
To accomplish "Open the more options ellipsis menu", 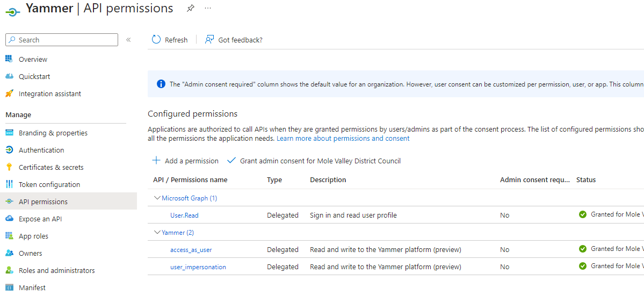I will point(208,8).
